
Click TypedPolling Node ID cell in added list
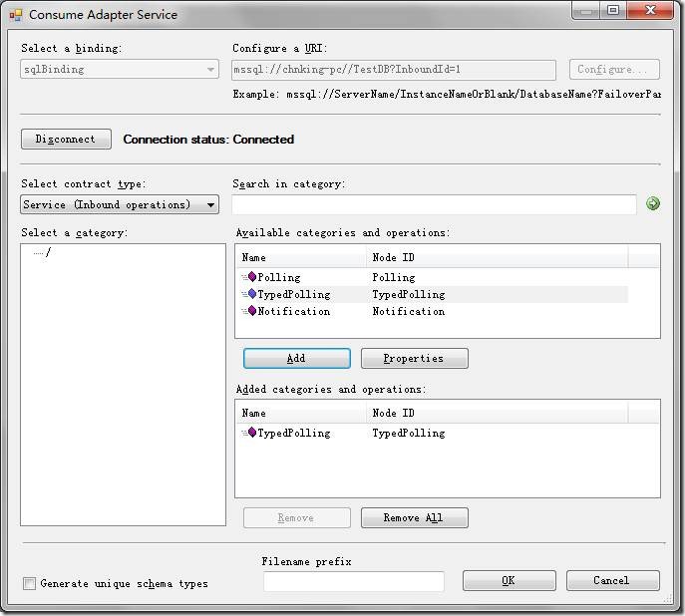[409, 433]
